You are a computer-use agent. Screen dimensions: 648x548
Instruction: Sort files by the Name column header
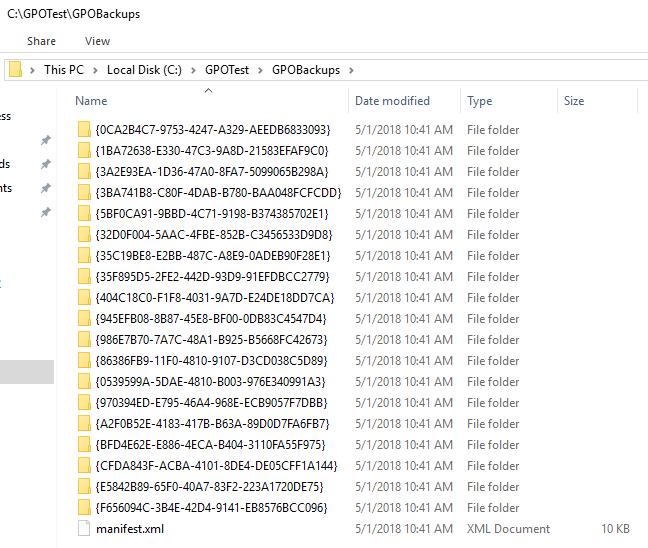click(91, 101)
